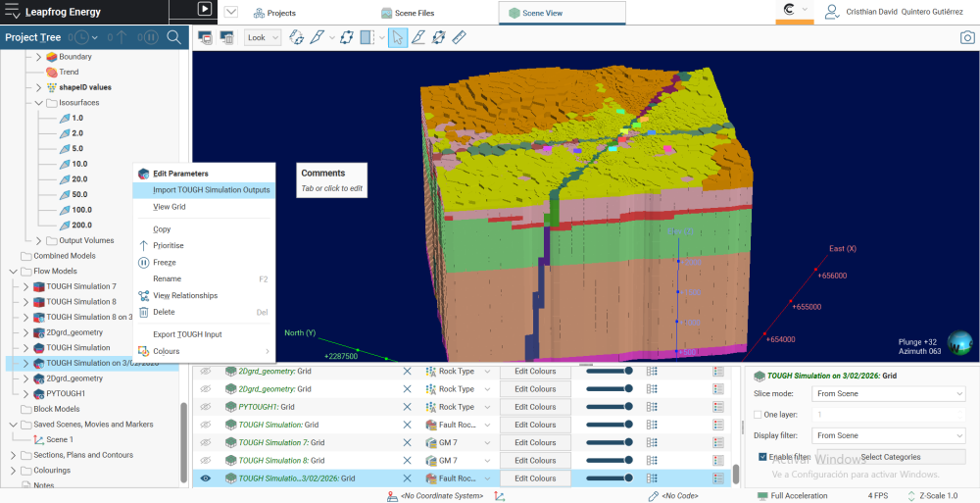
Task: Click Edit Colours for TOUGH Simulation 7
Action: 535,442
